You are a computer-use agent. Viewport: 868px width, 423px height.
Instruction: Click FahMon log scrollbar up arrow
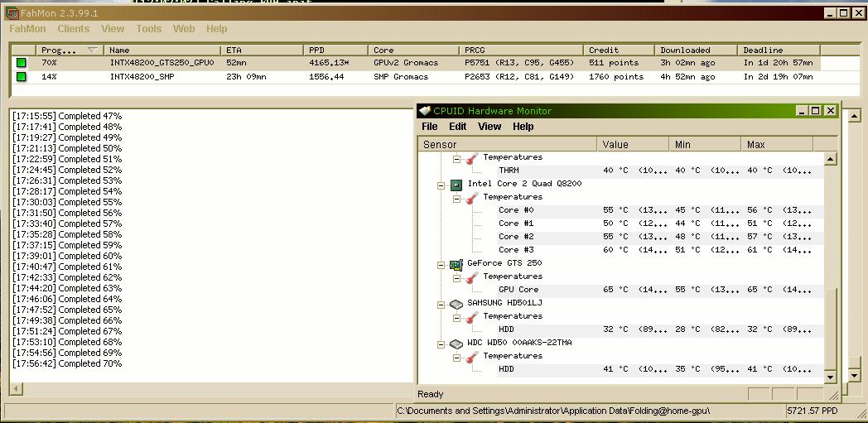[x=854, y=116]
